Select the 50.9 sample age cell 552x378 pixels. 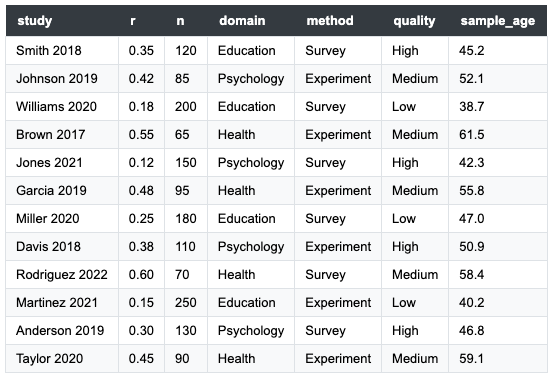[x=498, y=246]
